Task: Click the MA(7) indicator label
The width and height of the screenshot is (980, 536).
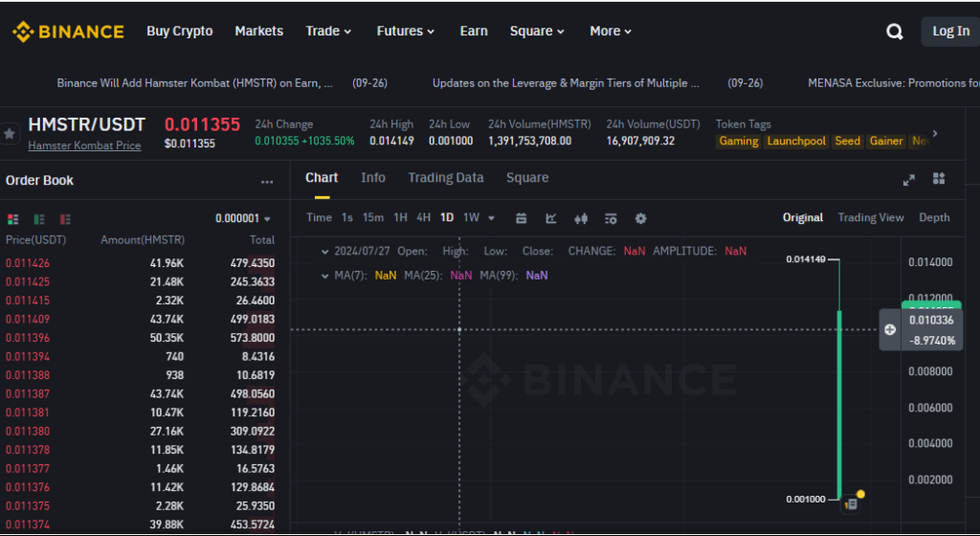Action: (x=350, y=276)
